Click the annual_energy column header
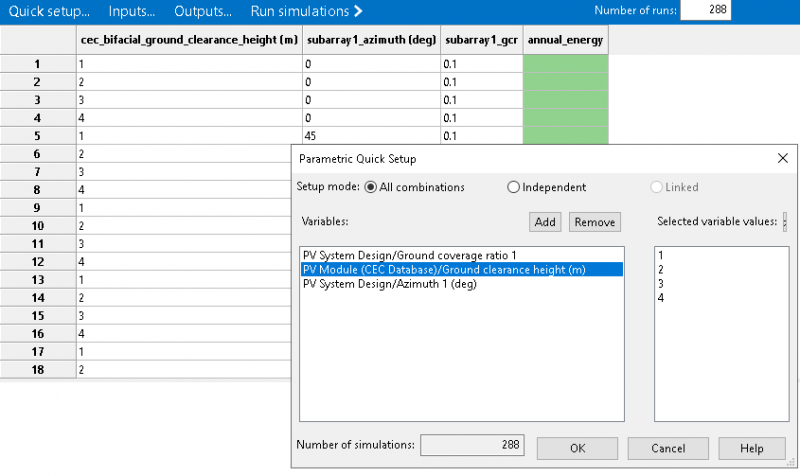This screenshot has height=476, width=800. (565, 39)
